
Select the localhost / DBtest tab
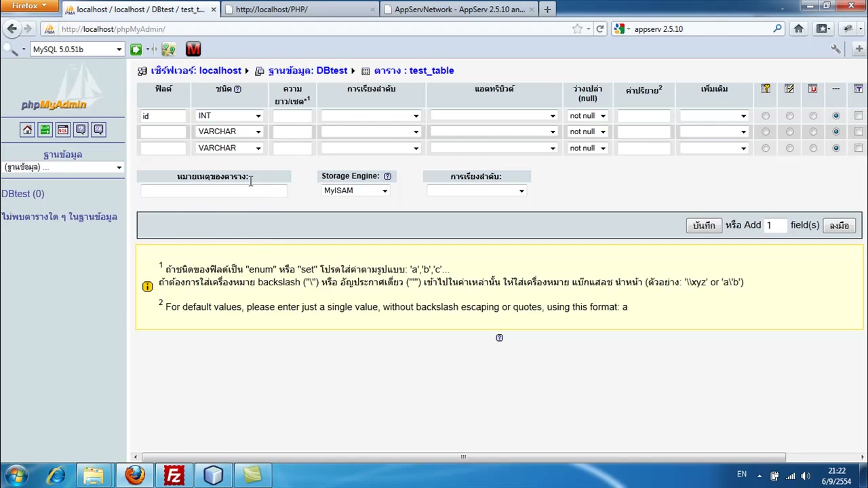pos(141,9)
